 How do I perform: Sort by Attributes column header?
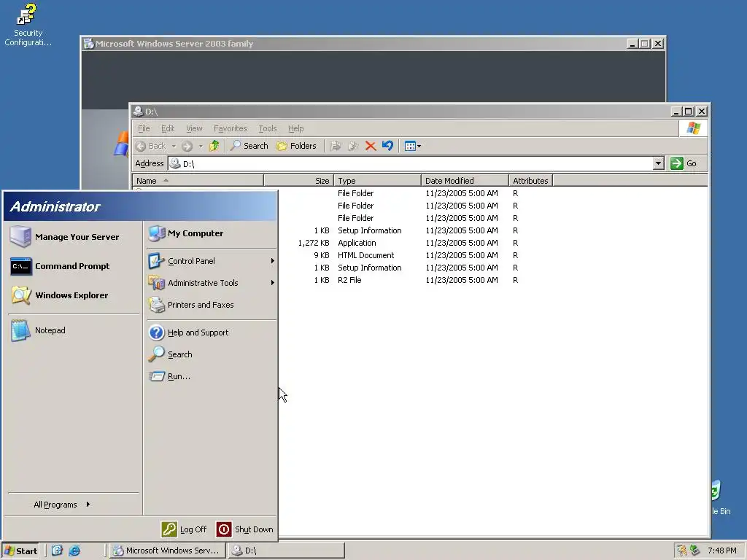coord(531,181)
